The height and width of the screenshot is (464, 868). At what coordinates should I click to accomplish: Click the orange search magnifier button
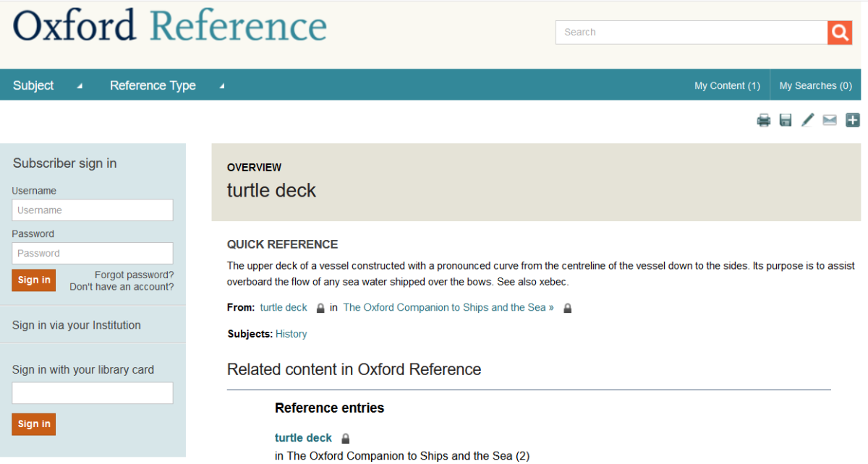coord(840,33)
